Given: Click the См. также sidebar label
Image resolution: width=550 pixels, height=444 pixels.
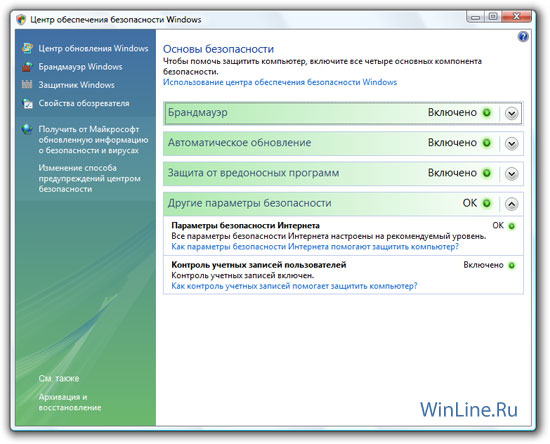Looking at the screenshot, I should tap(59, 378).
